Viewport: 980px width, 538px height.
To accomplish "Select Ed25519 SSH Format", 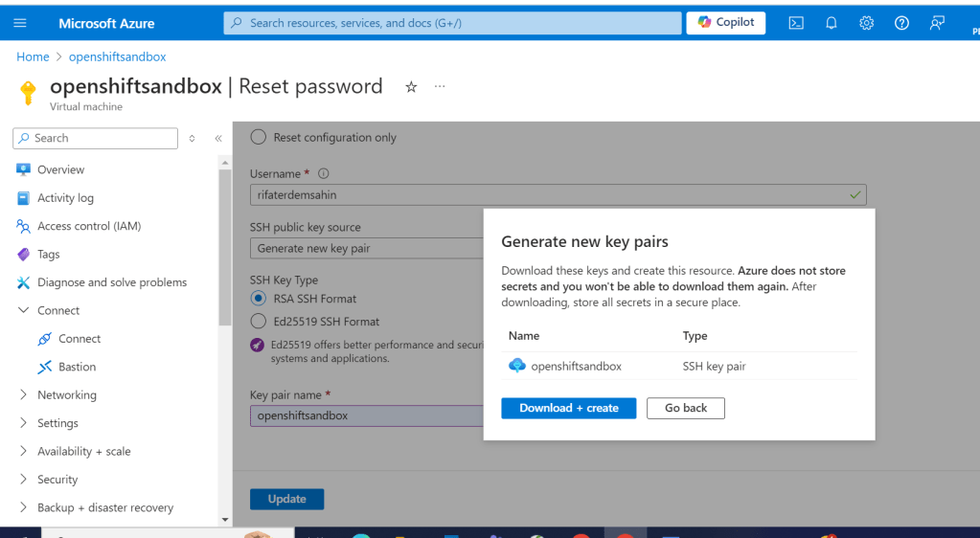I will click(x=258, y=322).
